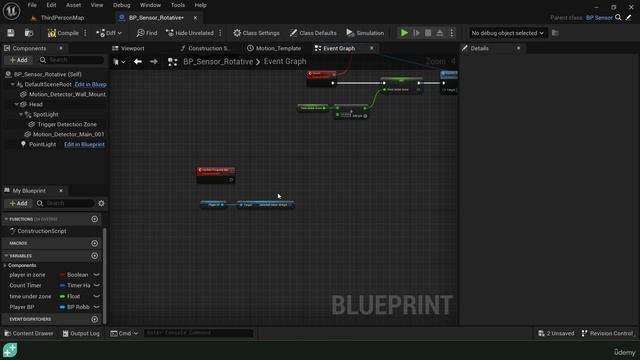This screenshot has width=640, height=360.
Task: Stop the play session
Action: point(428,33)
